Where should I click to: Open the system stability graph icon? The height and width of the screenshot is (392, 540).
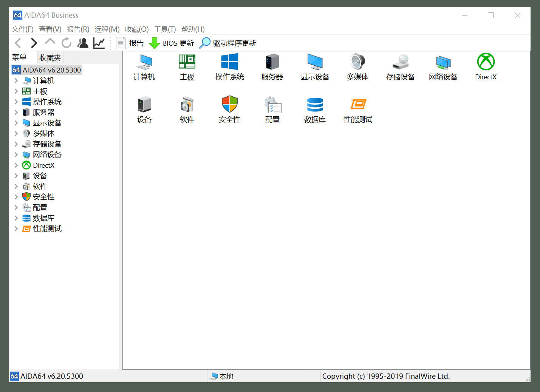click(x=99, y=43)
